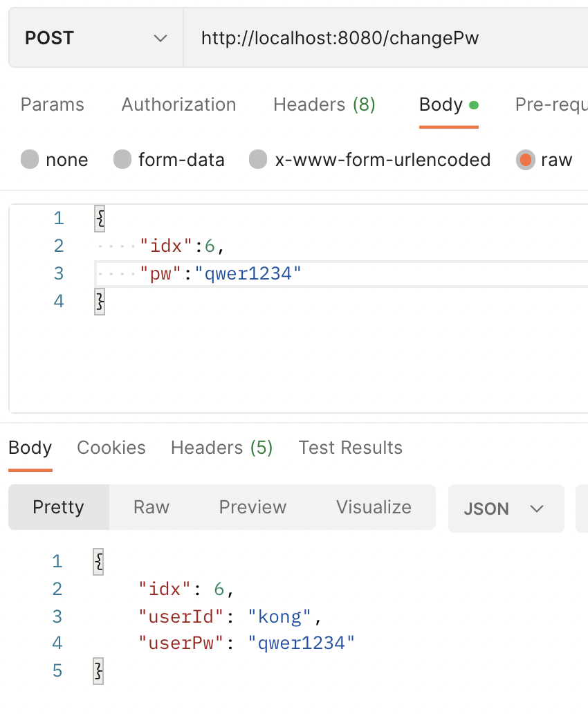Click the Visualize response button
The height and width of the screenshot is (714, 588).
click(x=374, y=507)
